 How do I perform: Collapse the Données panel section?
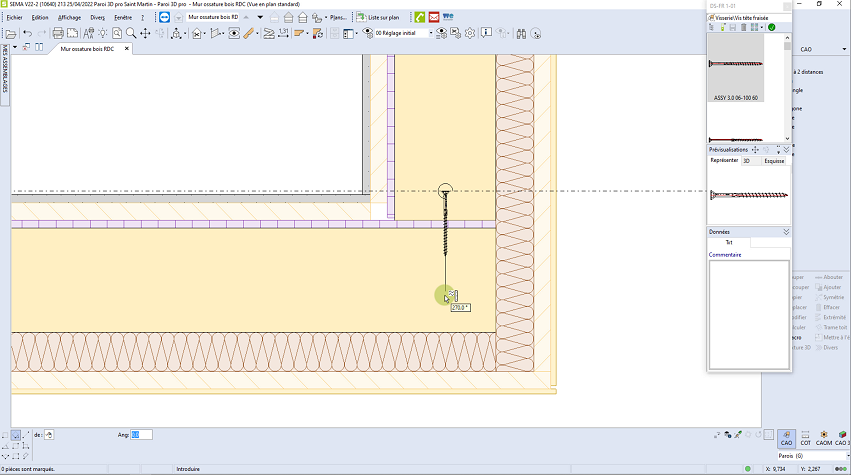[786, 232]
